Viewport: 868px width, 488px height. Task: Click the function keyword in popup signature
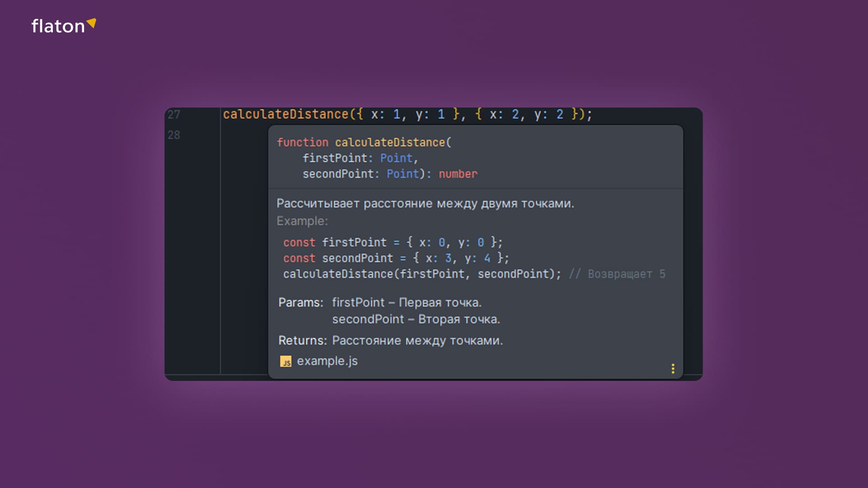click(302, 142)
